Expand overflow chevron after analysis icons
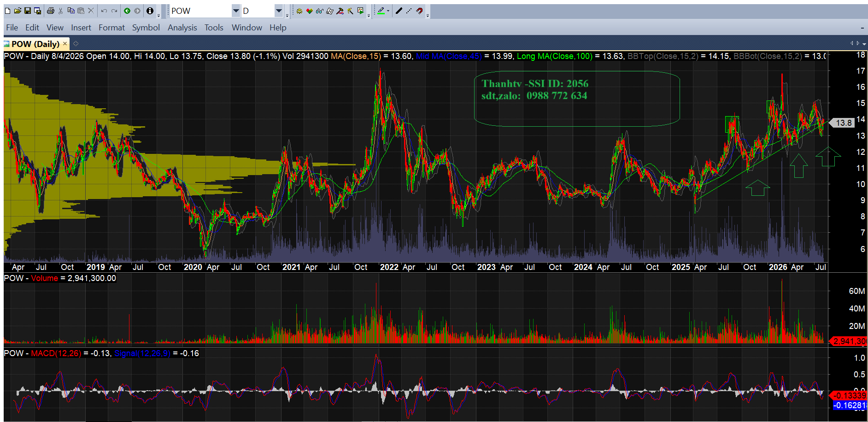The height and width of the screenshot is (422, 868). pyautogui.click(x=369, y=16)
